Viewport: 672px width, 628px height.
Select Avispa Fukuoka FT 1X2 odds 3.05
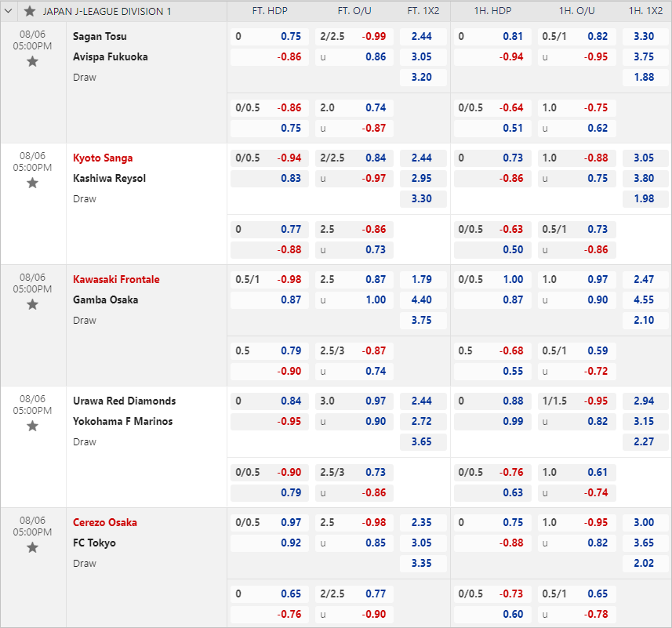[423, 57]
